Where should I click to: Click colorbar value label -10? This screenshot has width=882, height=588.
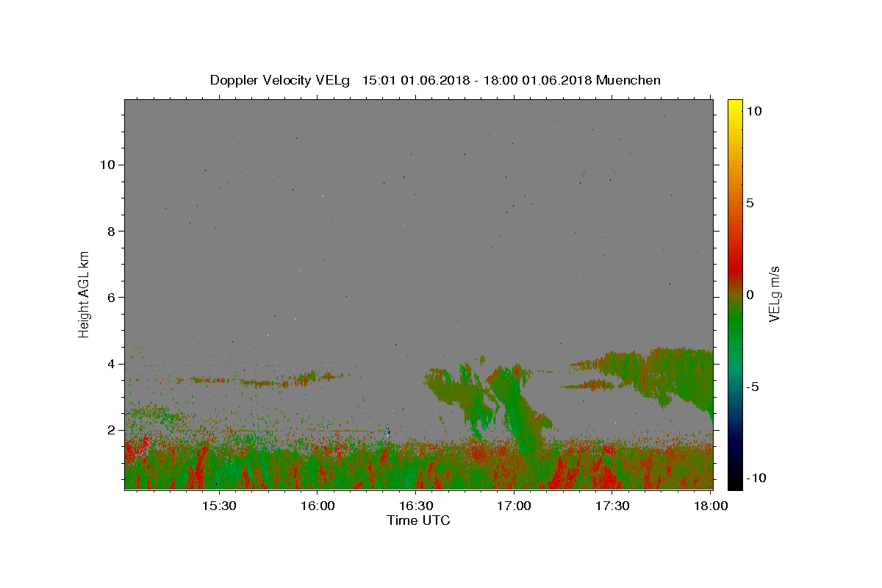(x=756, y=478)
